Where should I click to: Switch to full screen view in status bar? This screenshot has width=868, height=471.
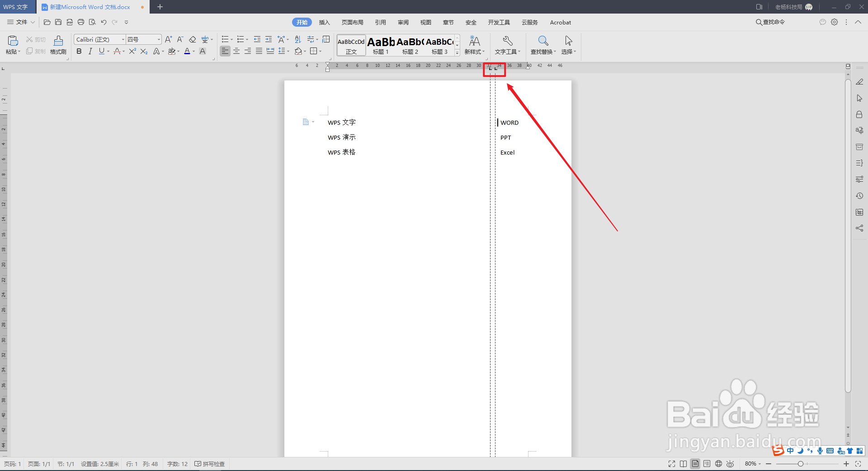(x=672, y=464)
